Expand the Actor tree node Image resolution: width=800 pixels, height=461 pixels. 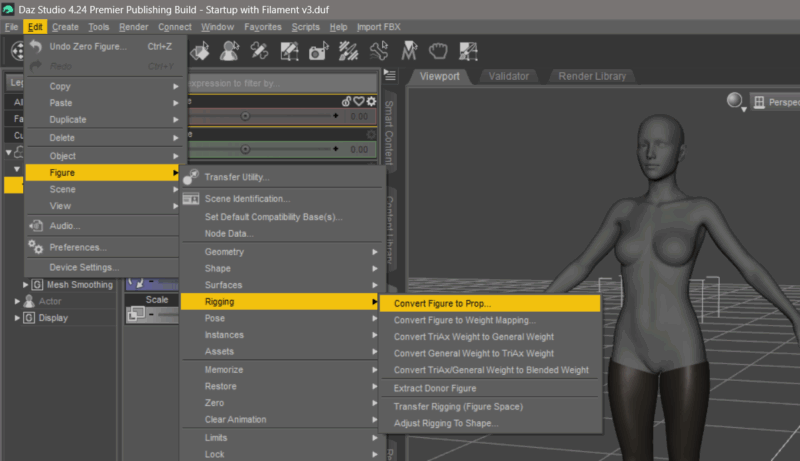coord(17,301)
